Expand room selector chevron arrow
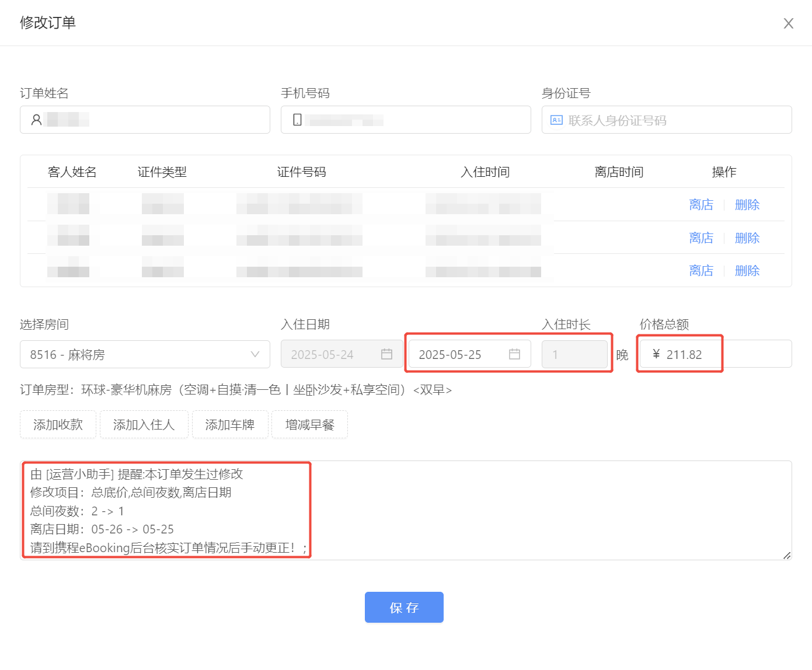812x670 pixels. [x=255, y=354]
